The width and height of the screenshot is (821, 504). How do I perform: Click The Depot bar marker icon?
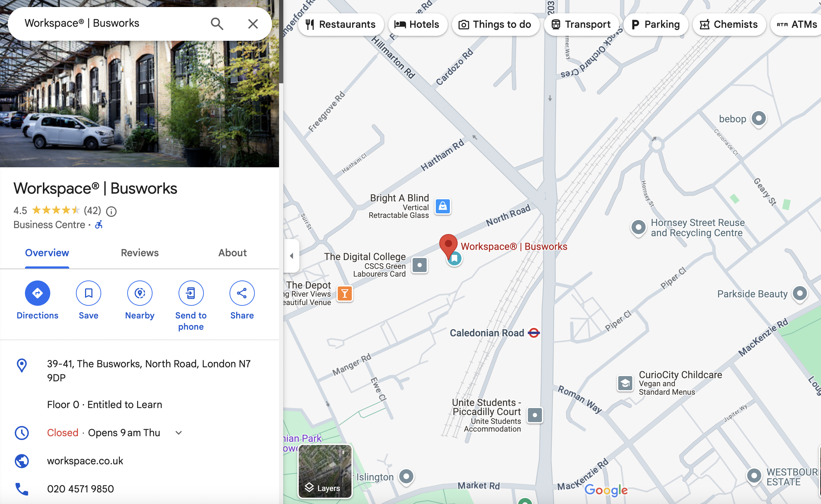(x=345, y=293)
